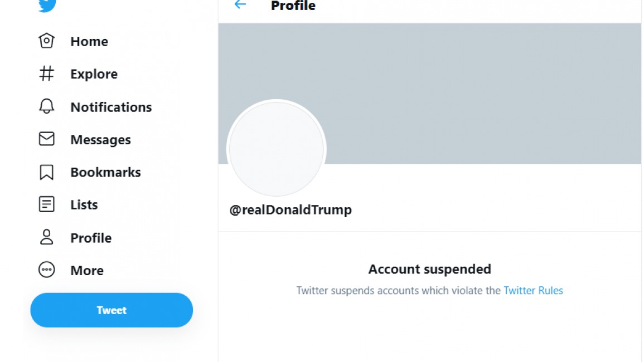Viewport: 644px width, 362px height.
Task: Expand the More options circle icon
Action: pyautogui.click(x=46, y=270)
